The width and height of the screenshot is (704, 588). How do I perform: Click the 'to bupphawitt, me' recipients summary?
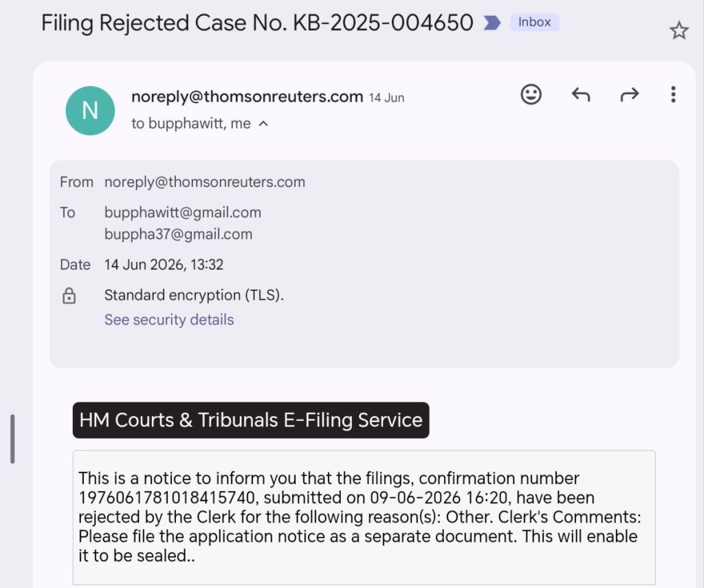tap(191, 124)
